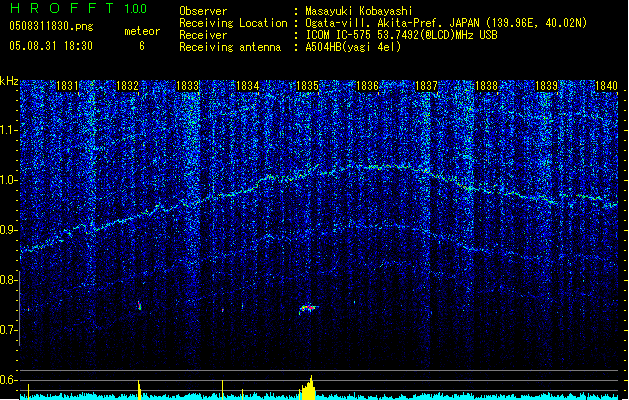Click the small meteor echo near 1832
Image resolution: width=629 pixels, height=400 pixels.
point(139,306)
